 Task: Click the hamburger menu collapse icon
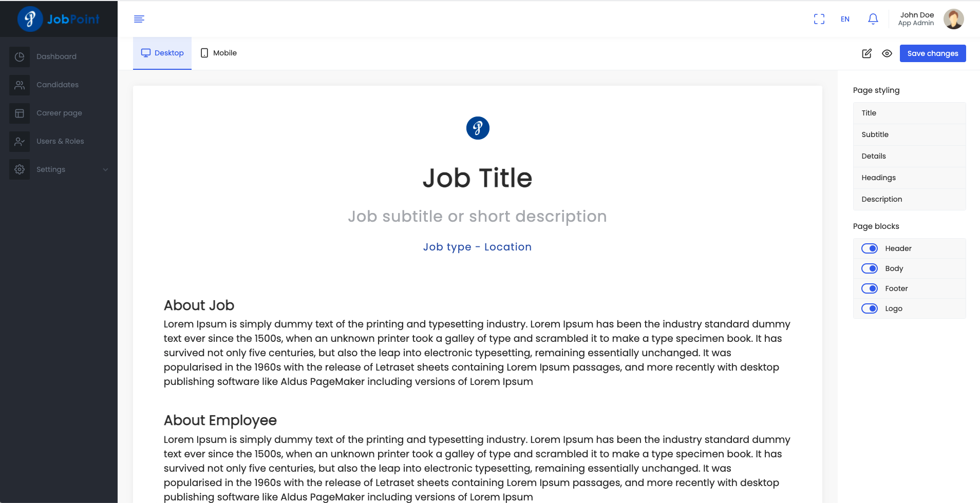(x=139, y=19)
